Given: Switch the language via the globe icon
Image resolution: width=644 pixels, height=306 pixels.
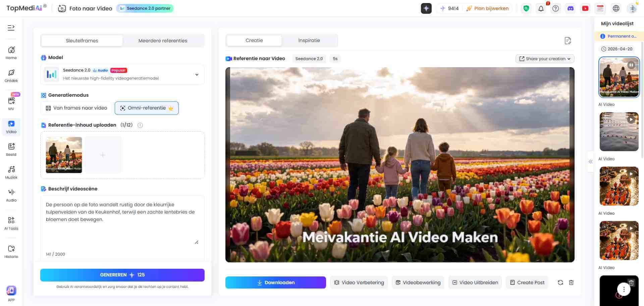Looking at the screenshot, I should [x=616, y=8].
